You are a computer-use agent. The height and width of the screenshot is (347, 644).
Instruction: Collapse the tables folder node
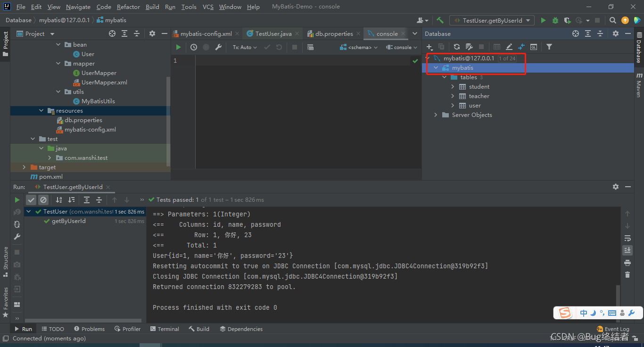[444, 77]
